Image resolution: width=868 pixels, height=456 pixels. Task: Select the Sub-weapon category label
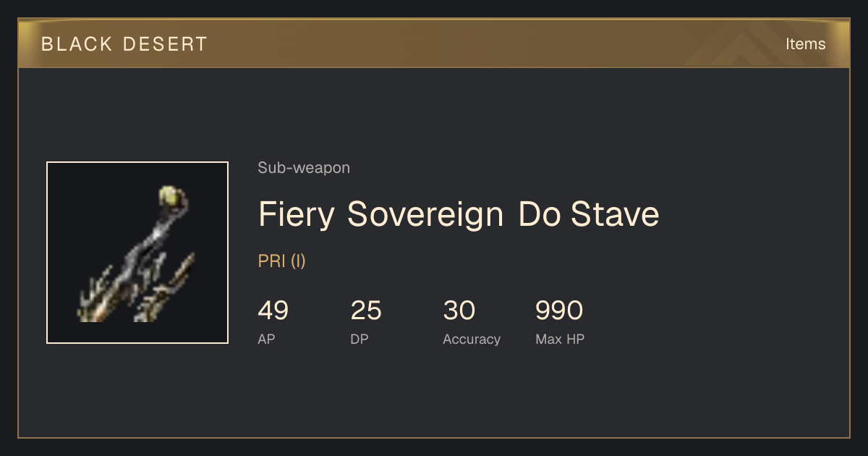304,168
